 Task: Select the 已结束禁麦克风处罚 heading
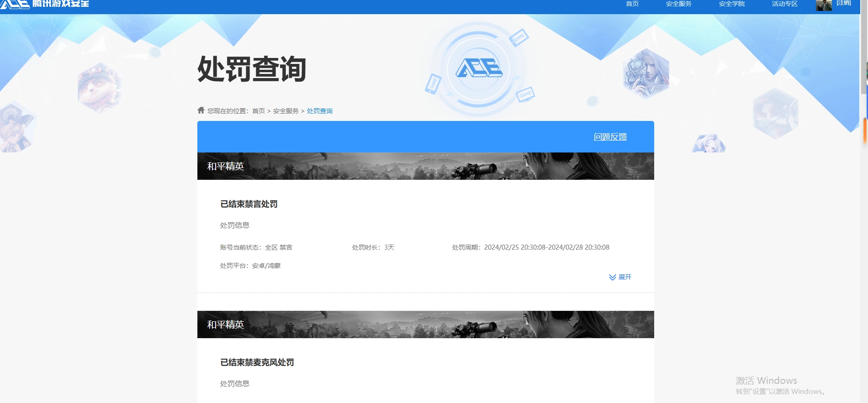[257, 362]
